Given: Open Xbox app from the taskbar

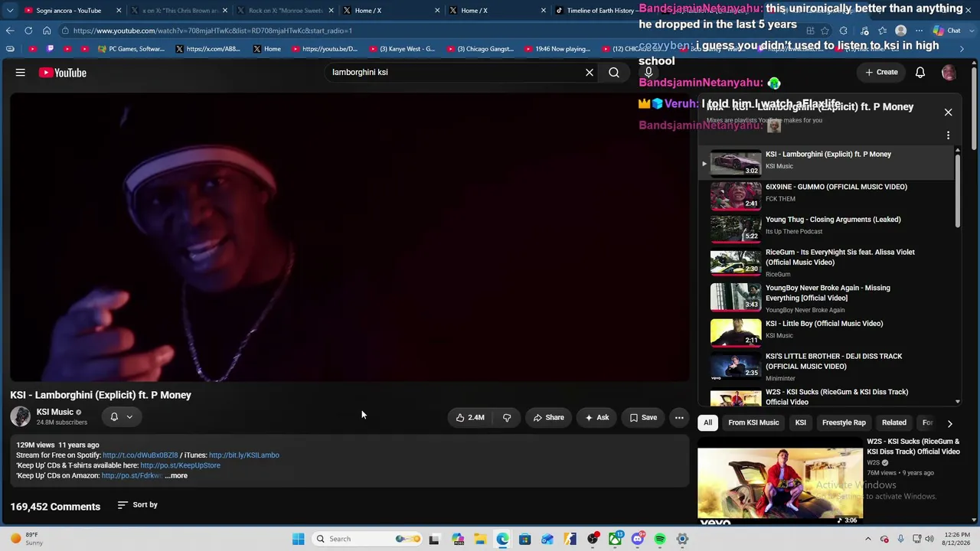Looking at the screenshot, I should [x=615, y=539].
